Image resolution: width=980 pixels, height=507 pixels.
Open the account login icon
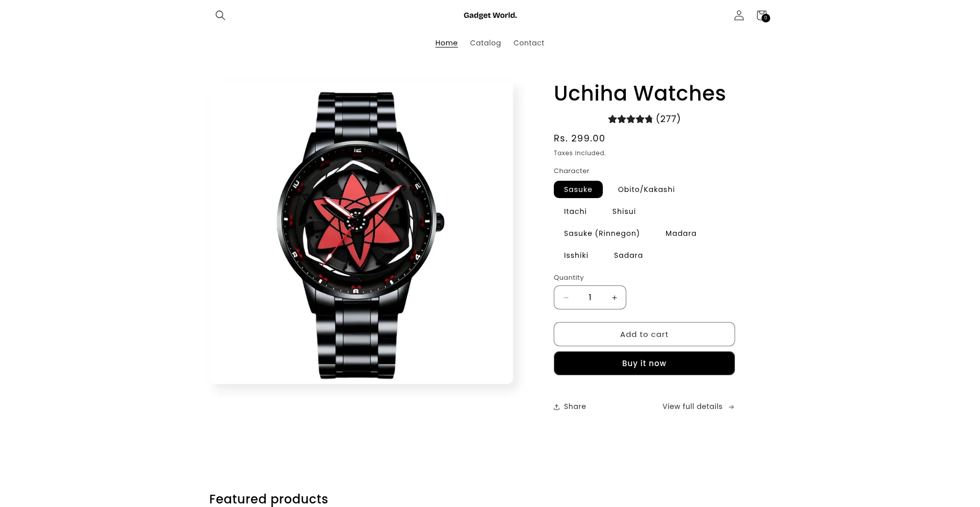pos(739,15)
